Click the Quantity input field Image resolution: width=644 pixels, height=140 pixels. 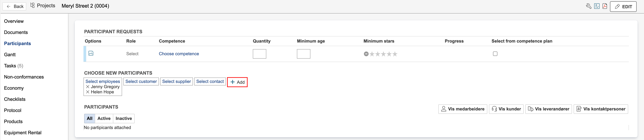click(x=259, y=54)
